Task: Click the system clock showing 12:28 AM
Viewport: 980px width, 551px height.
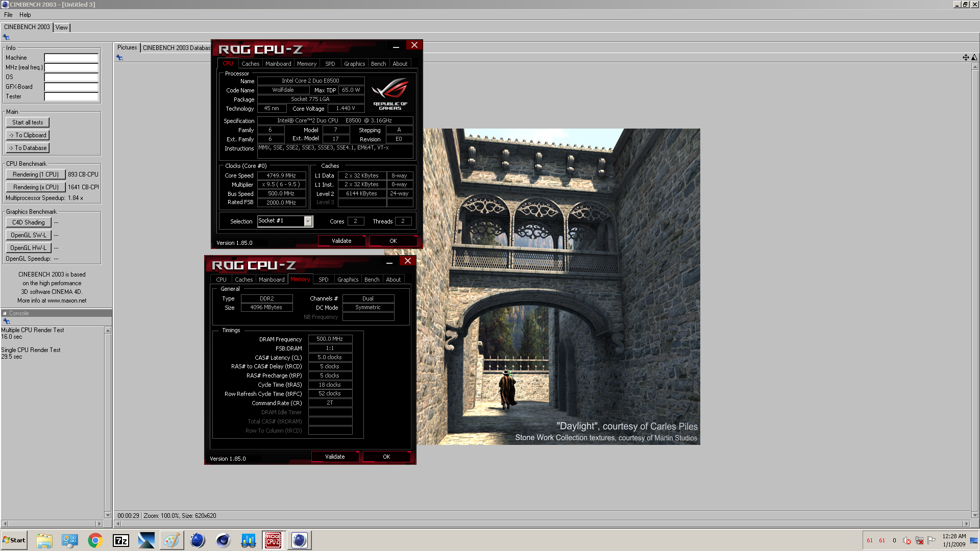Action: click(x=954, y=536)
